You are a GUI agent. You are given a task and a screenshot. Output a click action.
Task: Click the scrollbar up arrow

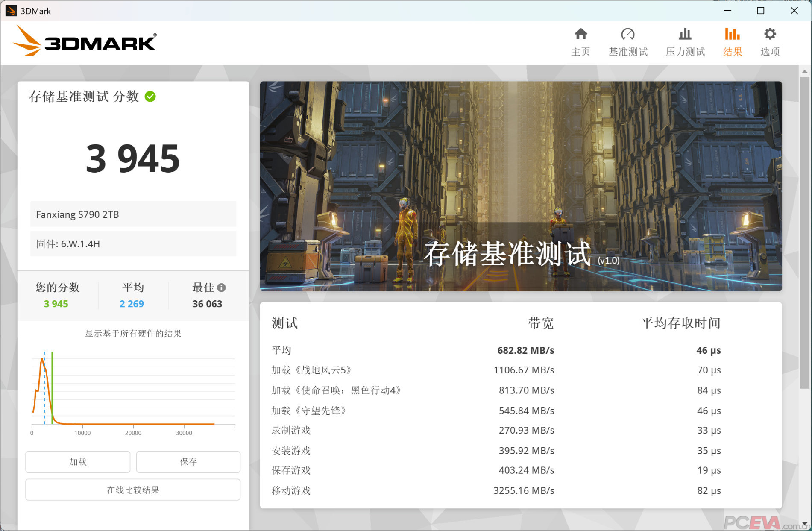[805, 71]
